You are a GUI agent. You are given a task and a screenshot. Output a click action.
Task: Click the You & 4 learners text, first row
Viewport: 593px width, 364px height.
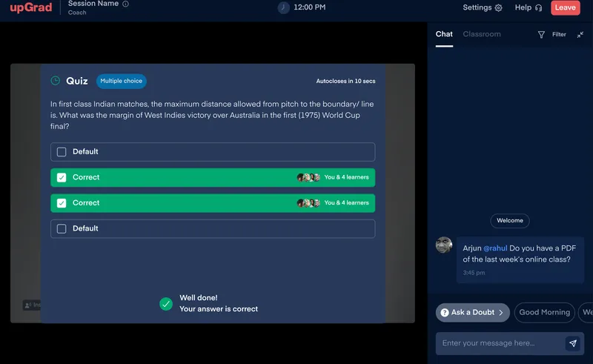(x=346, y=177)
